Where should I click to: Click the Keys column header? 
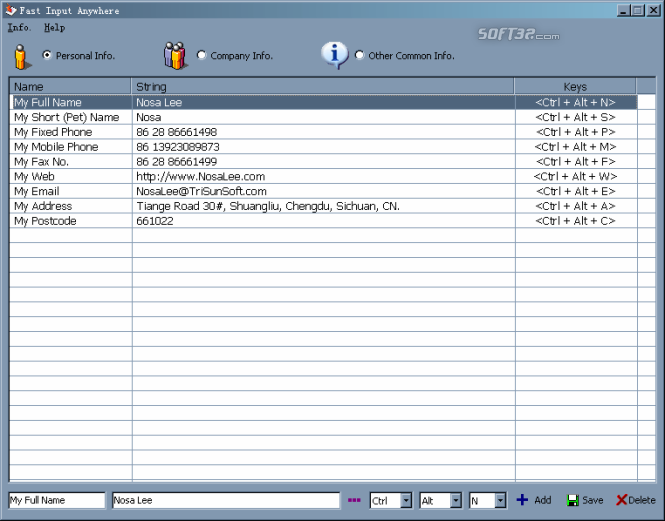575,86
